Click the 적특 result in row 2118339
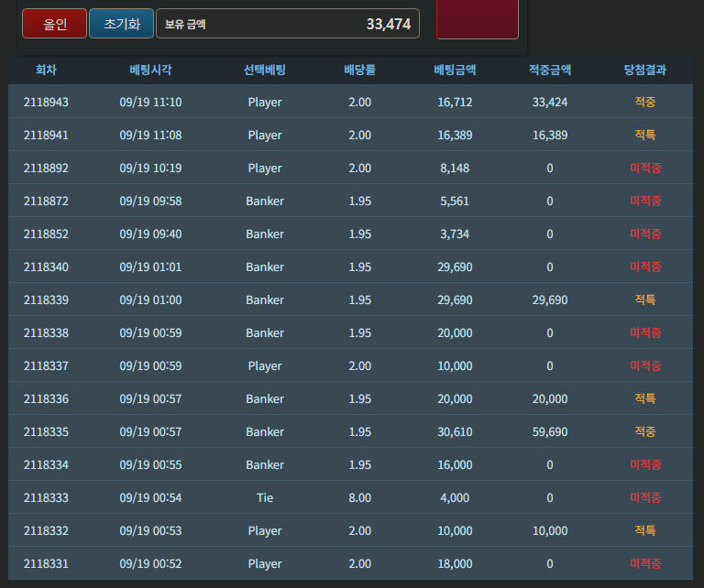Image resolution: width=704 pixels, height=588 pixels. pos(644,299)
